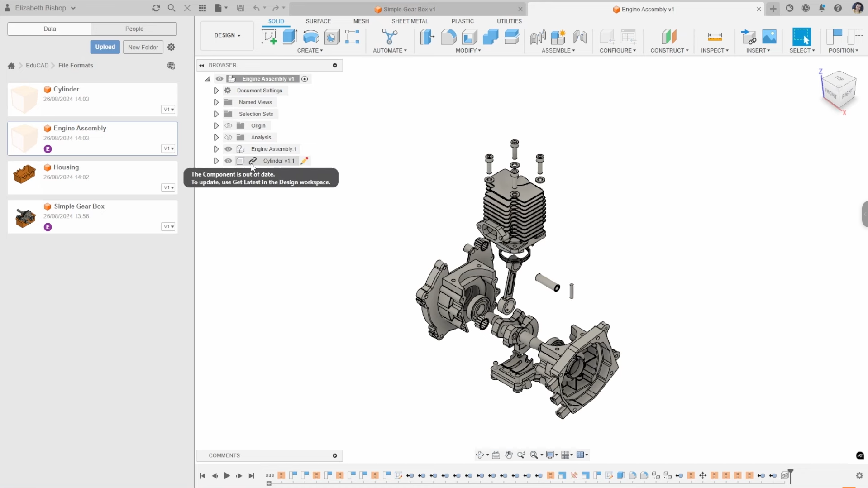Screen dimensions: 868x488
Task: Click the Save icon
Action: [x=240, y=8]
